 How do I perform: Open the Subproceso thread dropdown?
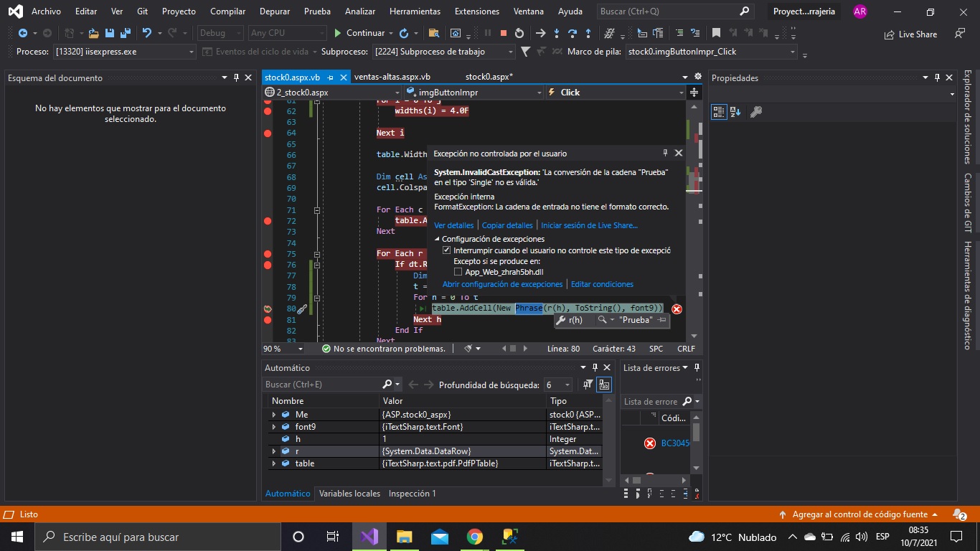pyautogui.click(x=443, y=52)
